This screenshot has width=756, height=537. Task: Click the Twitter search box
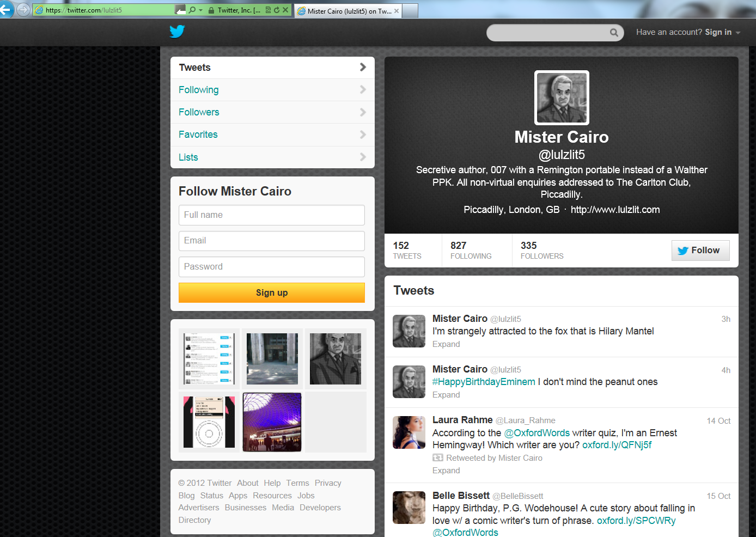[555, 33]
